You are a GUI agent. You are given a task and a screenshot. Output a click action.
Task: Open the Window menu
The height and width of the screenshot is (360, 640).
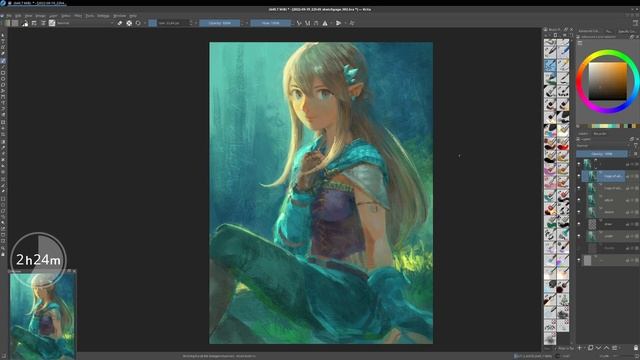tap(119, 16)
